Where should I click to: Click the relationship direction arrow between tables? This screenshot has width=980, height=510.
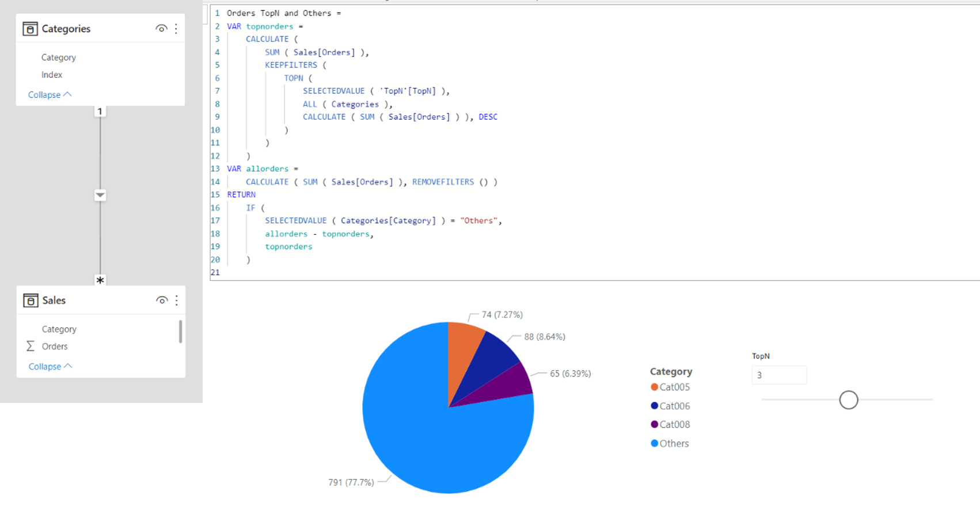click(100, 195)
